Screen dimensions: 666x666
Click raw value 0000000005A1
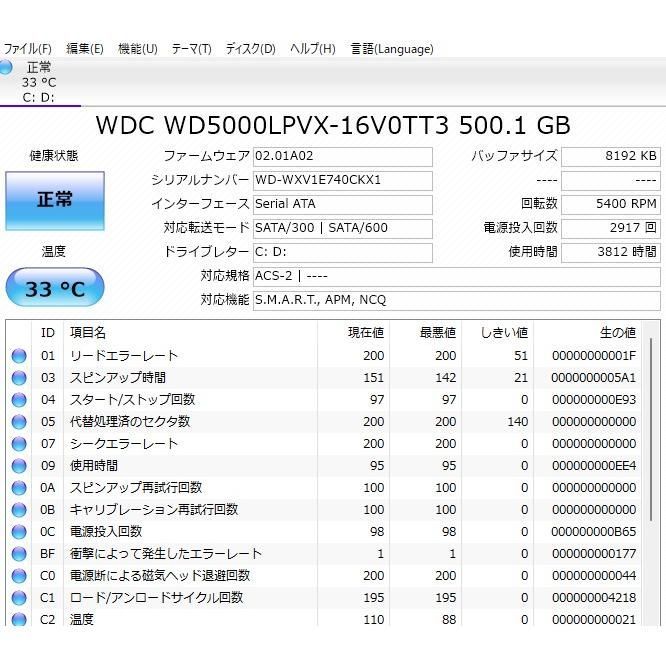coord(594,378)
